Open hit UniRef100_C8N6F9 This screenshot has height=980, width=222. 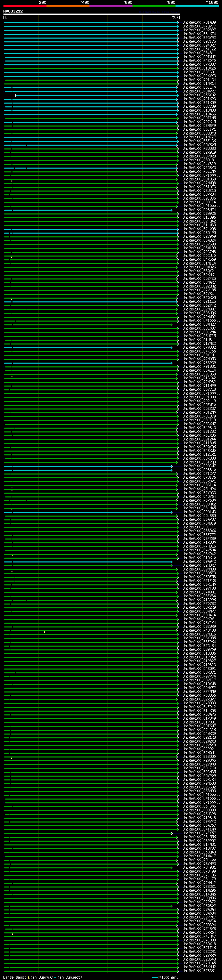[x=199, y=125]
